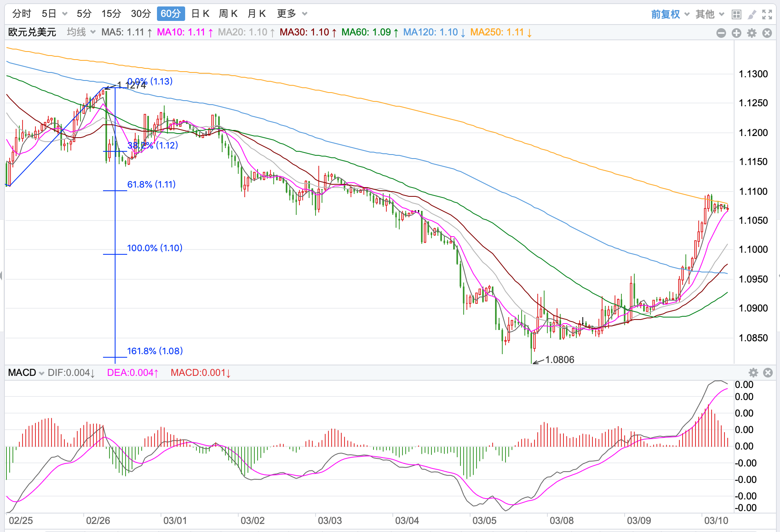The height and width of the screenshot is (532, 780).
Task: Zoom out chart with minus icon
Action: [x=721, y=33]
